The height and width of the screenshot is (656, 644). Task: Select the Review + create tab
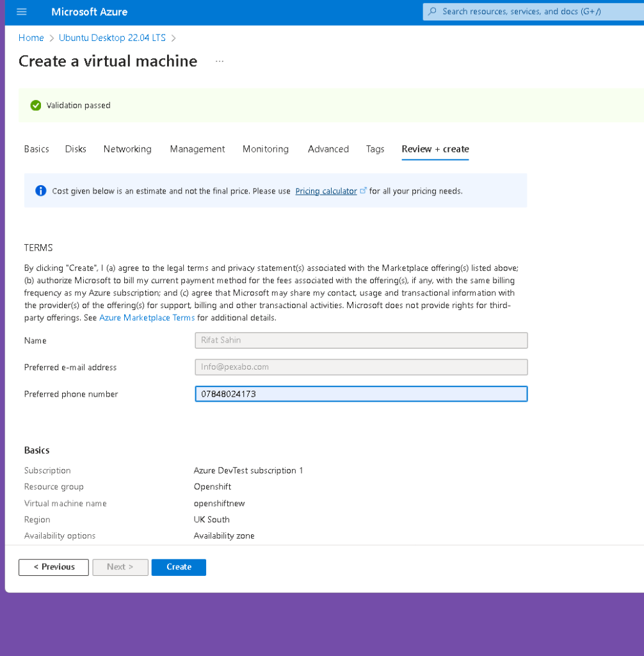pos(435,149)
